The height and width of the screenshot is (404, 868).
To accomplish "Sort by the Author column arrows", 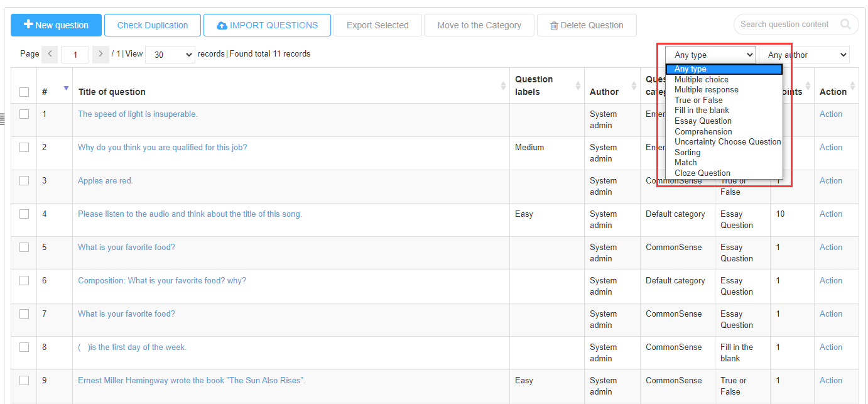I will [633, 85].
